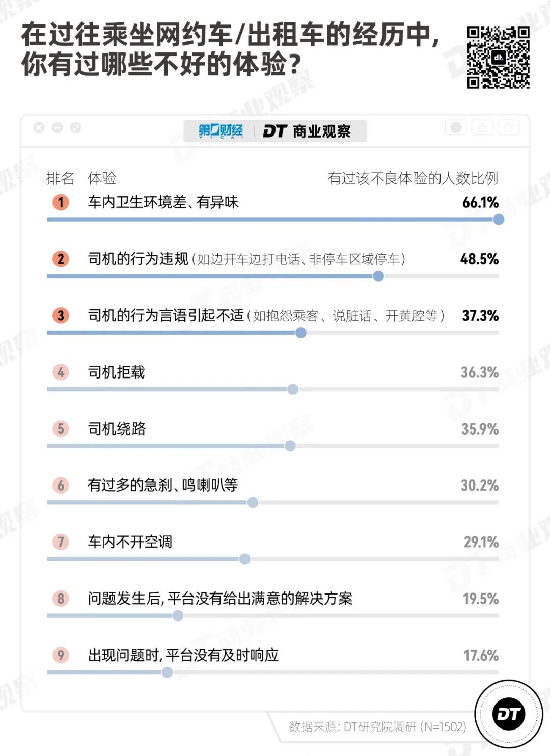Click the faded rank 4 badge
Screen dimensions: 550x756
61,372
